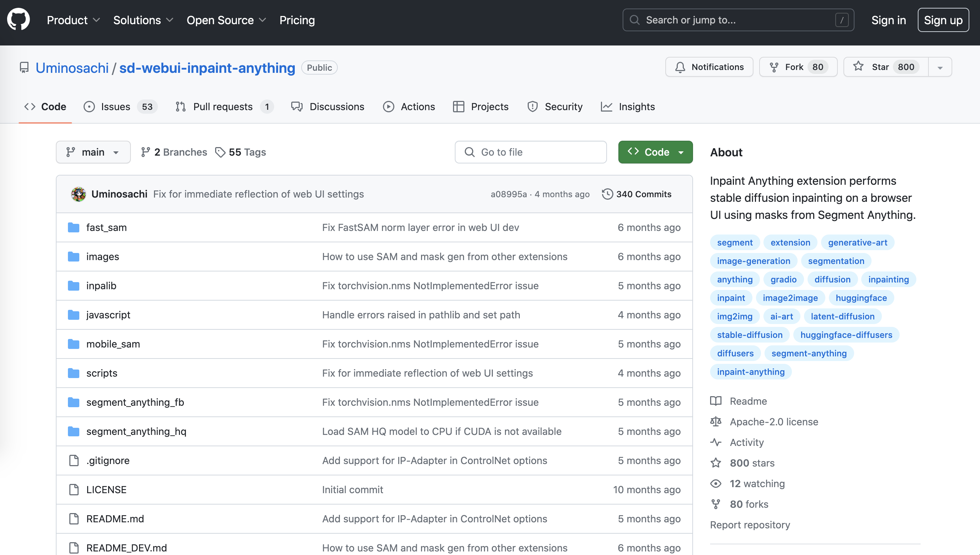Open the green Code clone dropdown

(655, 152)
